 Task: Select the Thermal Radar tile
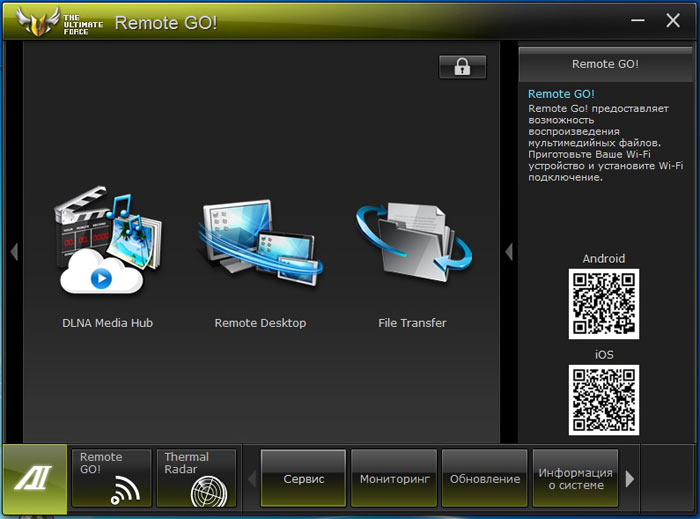pyautogui.click(x=196, y=478)
